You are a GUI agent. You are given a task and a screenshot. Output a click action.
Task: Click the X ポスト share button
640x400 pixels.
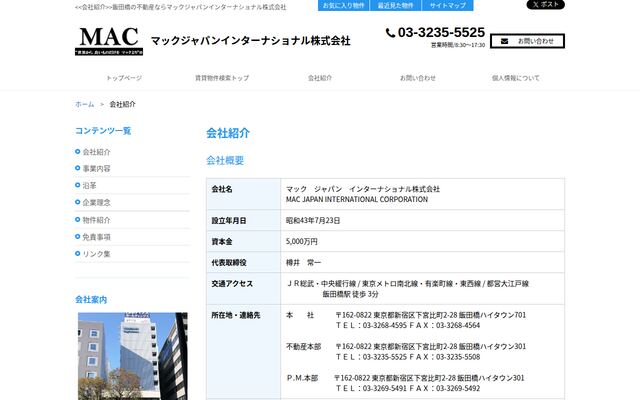pos(545,4)
